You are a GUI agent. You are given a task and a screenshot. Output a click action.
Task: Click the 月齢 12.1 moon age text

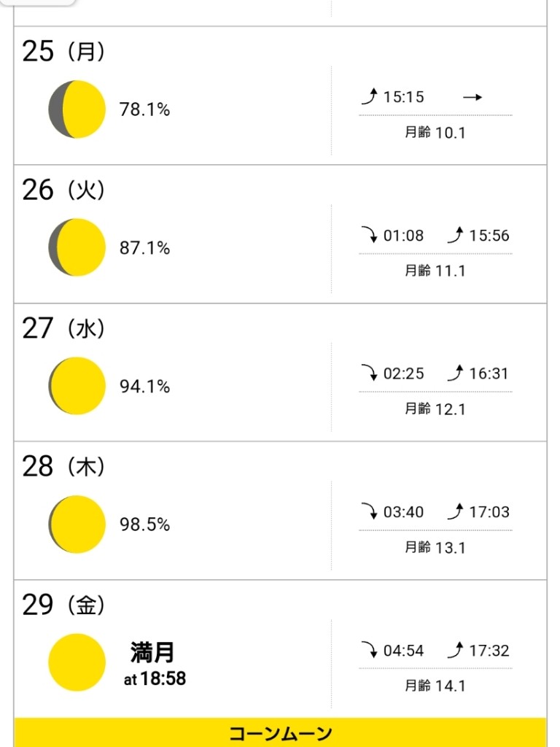click(435, 409)
